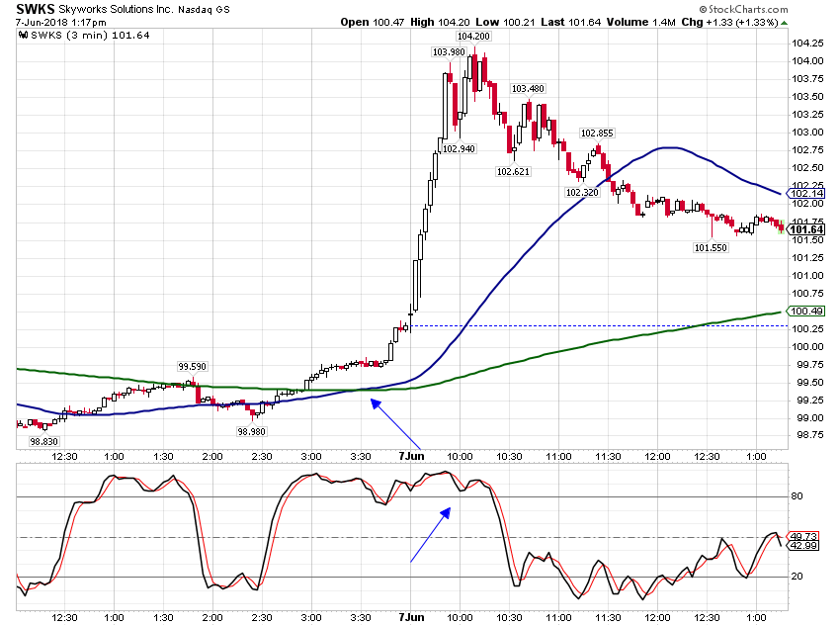Image resolution: width=840 pixels, height=626 pixels.
Task: Click the High 104.20 header value
Action: [440, 22]
